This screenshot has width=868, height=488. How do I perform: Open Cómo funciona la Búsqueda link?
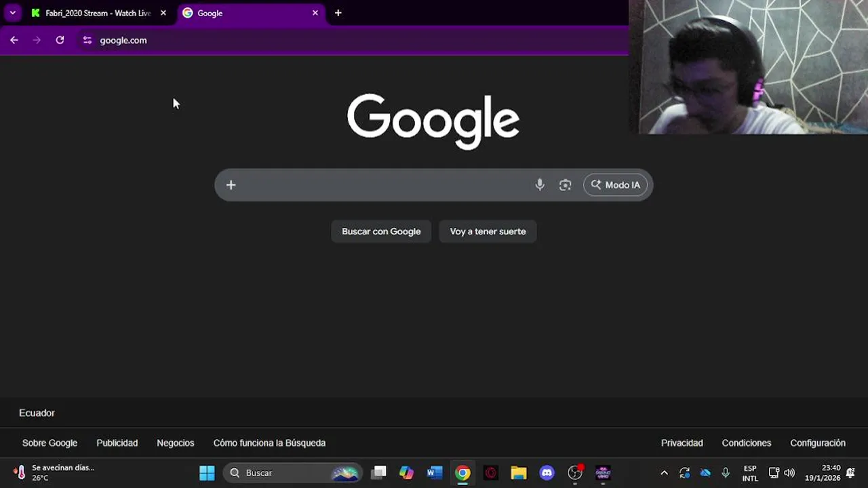point(269,443)
